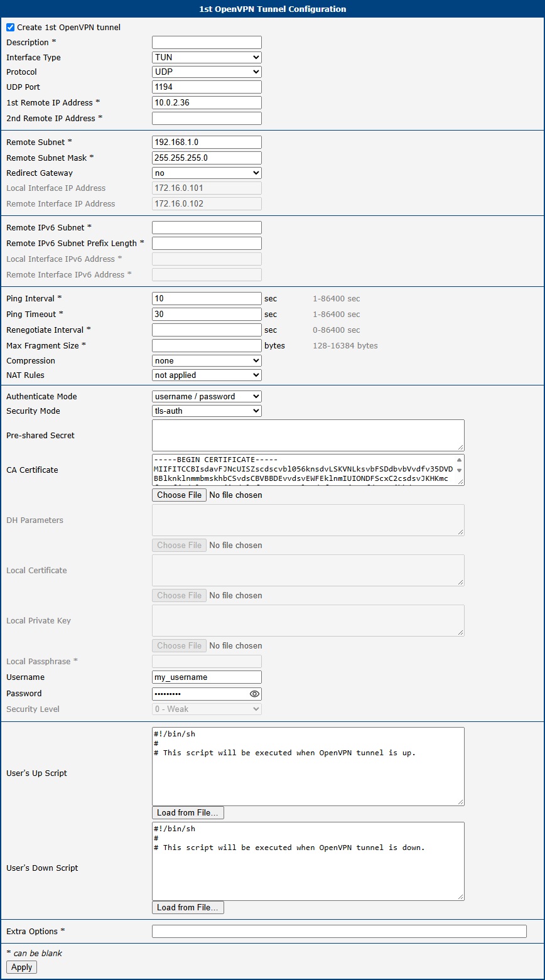Click the UDP Port field
This screenshot has width=545, height=980.
[207, 87]
